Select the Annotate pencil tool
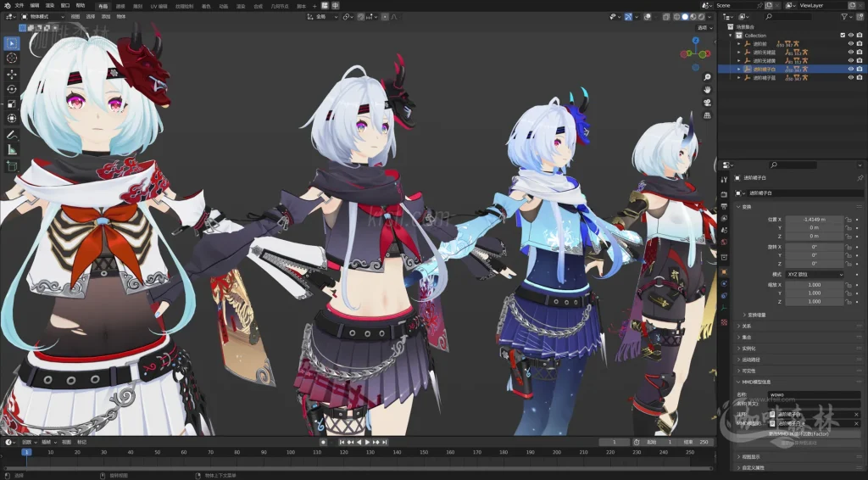Image resolution: width=868 pixels, height=480 pixels. pos(12,135)
